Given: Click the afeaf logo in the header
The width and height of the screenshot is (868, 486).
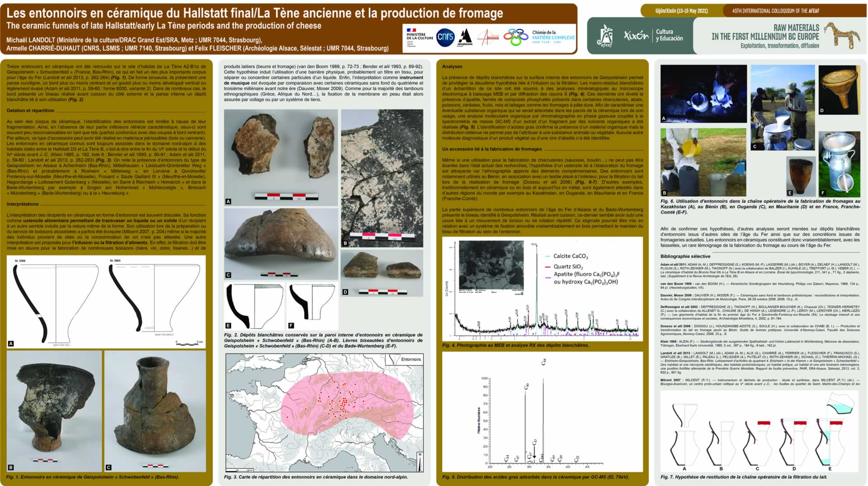Looking at the screenshot, I should tap(604, 36).
